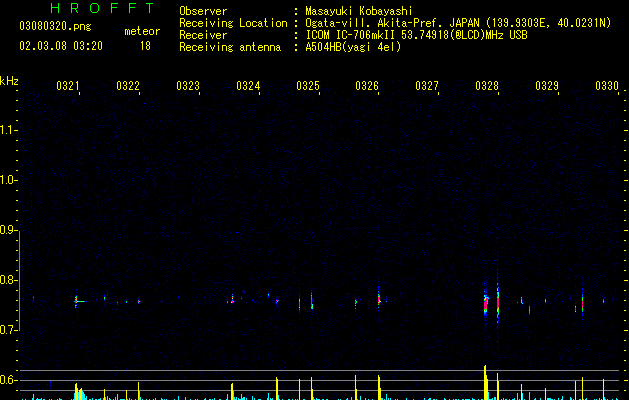Click the date stamp 02.03.08 03:20

tap(61, 46)
